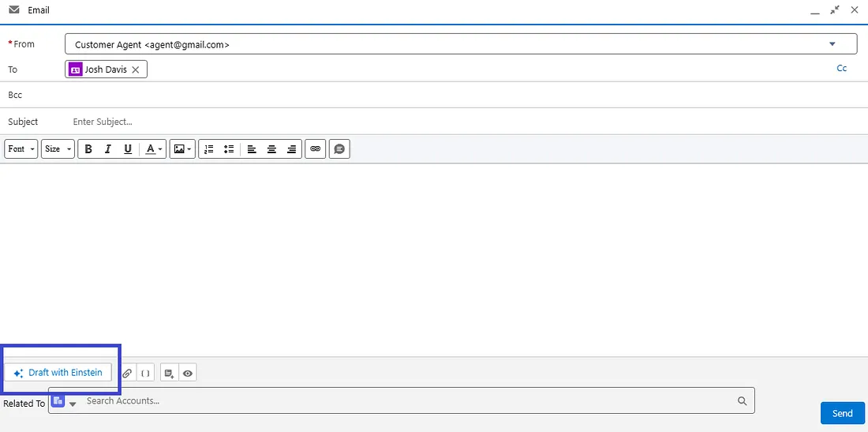Toggle underline text formatting
Image resolution: width=868 pixels, height=432 pixels.
pyautogui.click(x=128, y=149)
